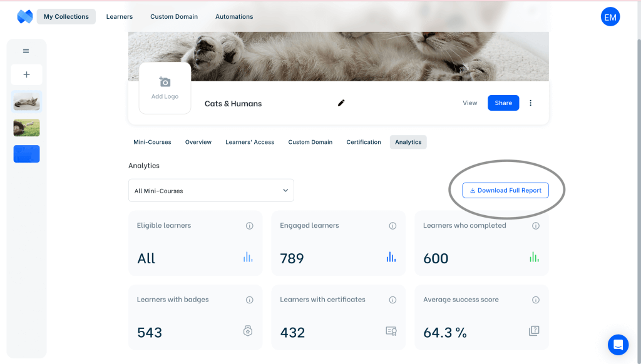Viewport: 641px width, 364px height.
Task: Click the Learners with badges medal icon
Action: [x=248, y=331]
